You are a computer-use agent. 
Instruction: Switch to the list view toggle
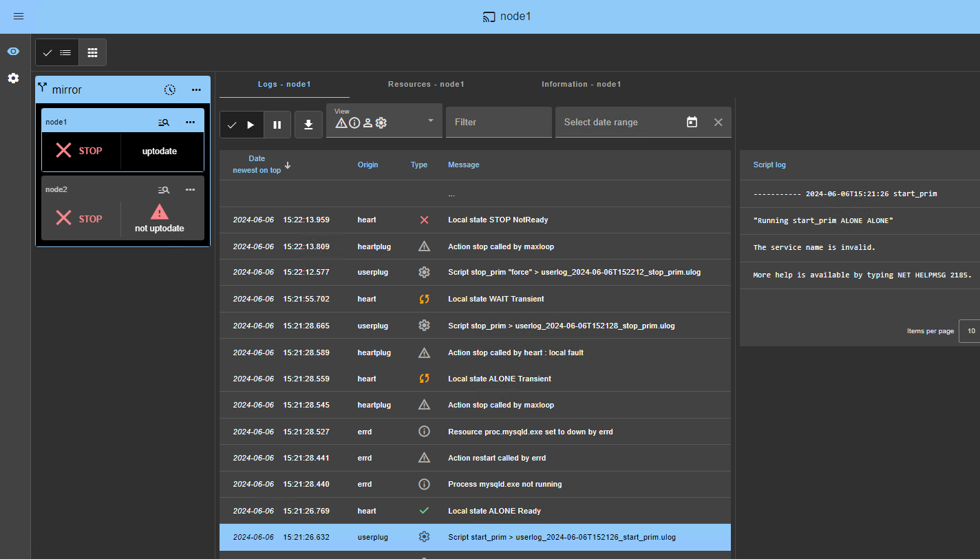57,52
